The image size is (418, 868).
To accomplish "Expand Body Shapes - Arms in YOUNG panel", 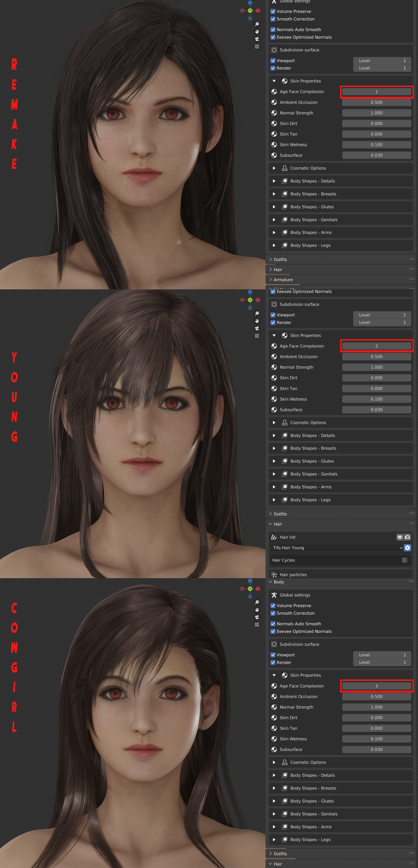I will click(274, 487).
